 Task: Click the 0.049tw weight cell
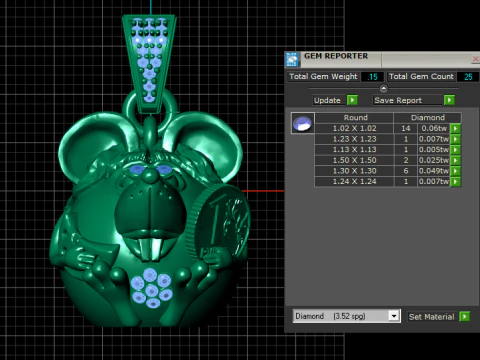coord(434,171)
